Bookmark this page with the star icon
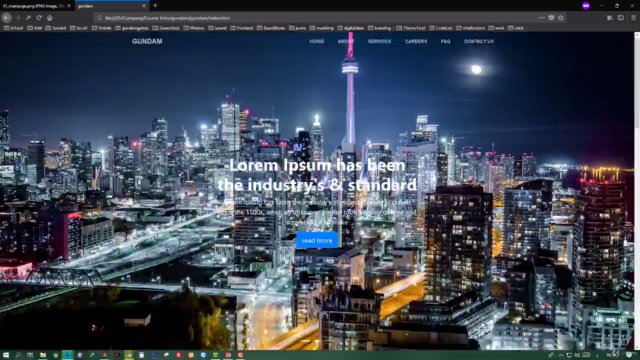The image size is (640, 360). click(561, 18)
